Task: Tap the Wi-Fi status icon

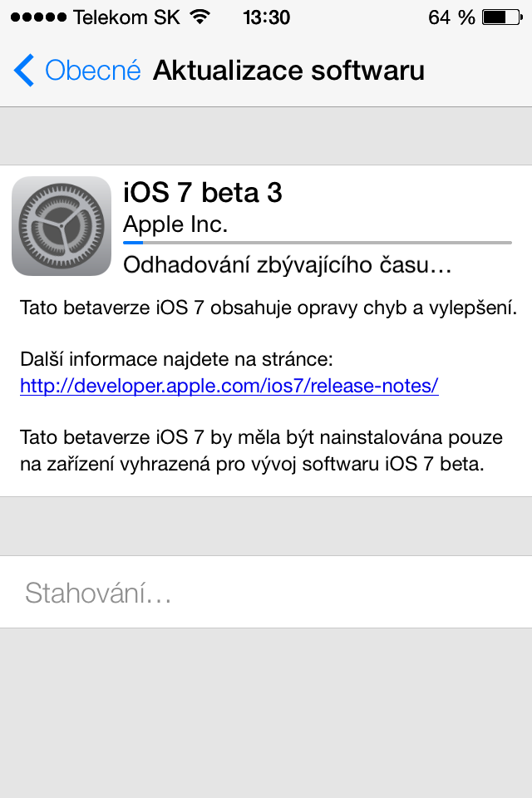Action: coord(199,17)
